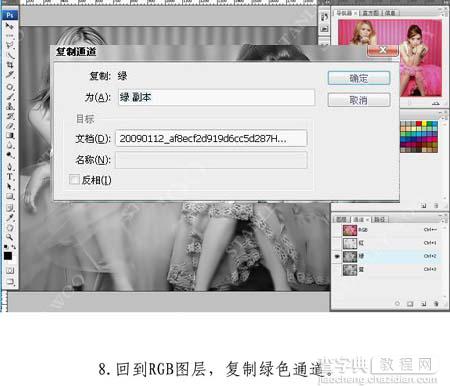The width and height of the screenshot is (450, 386).
Task: Switch to the 直方图 Histogram tab
Action: [x=370, y=13]
